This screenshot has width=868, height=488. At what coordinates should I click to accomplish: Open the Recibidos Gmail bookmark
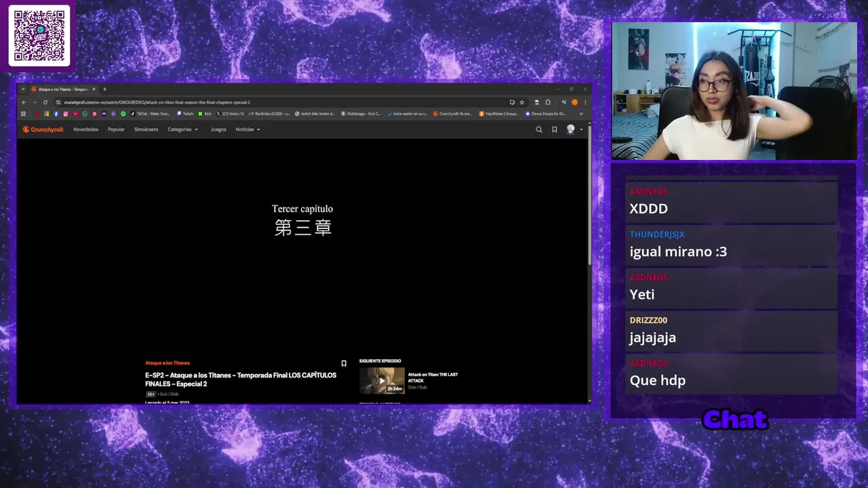pyautogui.click(x=269, y=114)
